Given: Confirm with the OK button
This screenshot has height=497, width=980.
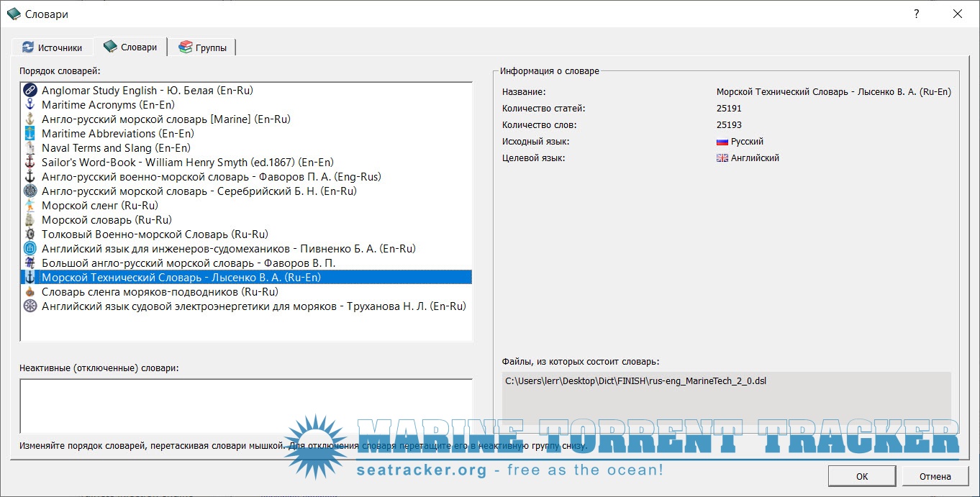Looking at the screenshot, I should (862, 476).
